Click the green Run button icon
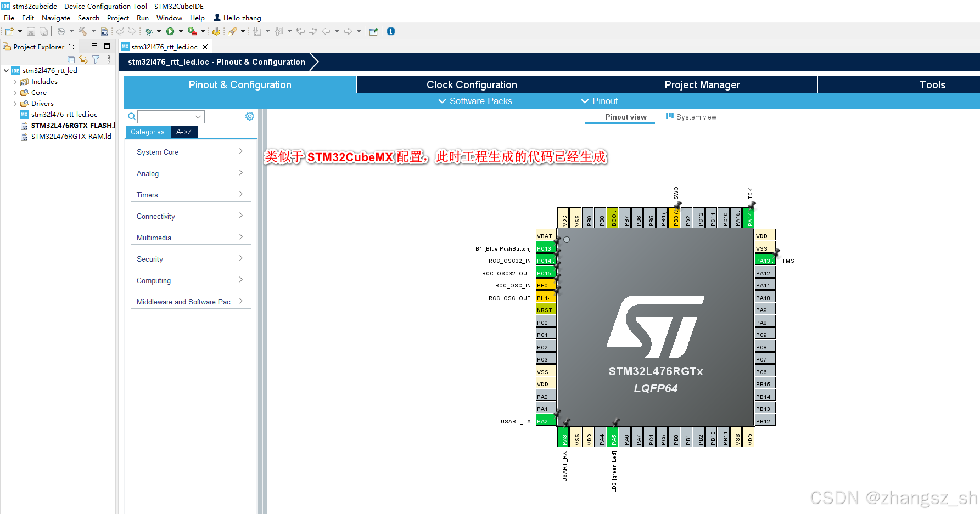980x514 pixels. [x=170, y=31]
